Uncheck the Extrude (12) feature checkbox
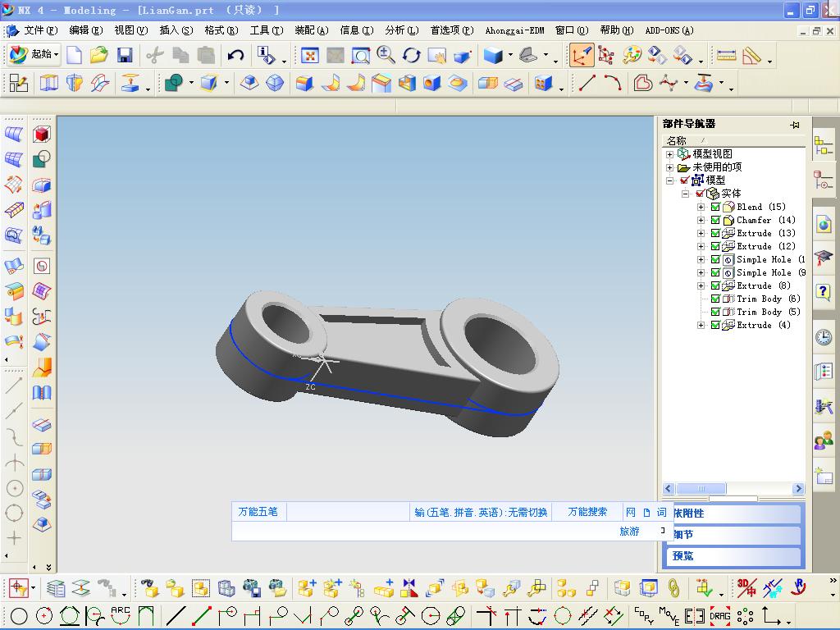Image resolution: width=840 pixels, height=630 pixels. pos(715,246)
